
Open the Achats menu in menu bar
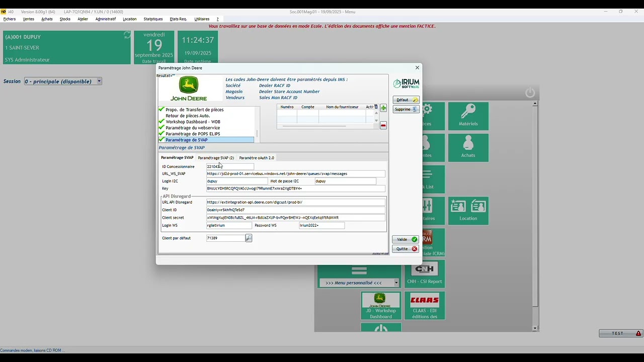[47, 19]
